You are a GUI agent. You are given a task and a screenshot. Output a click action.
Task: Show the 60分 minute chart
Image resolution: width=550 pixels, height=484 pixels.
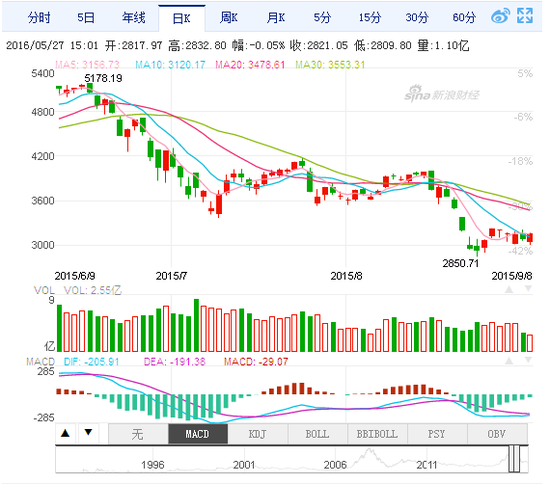(x=464, y=17)
